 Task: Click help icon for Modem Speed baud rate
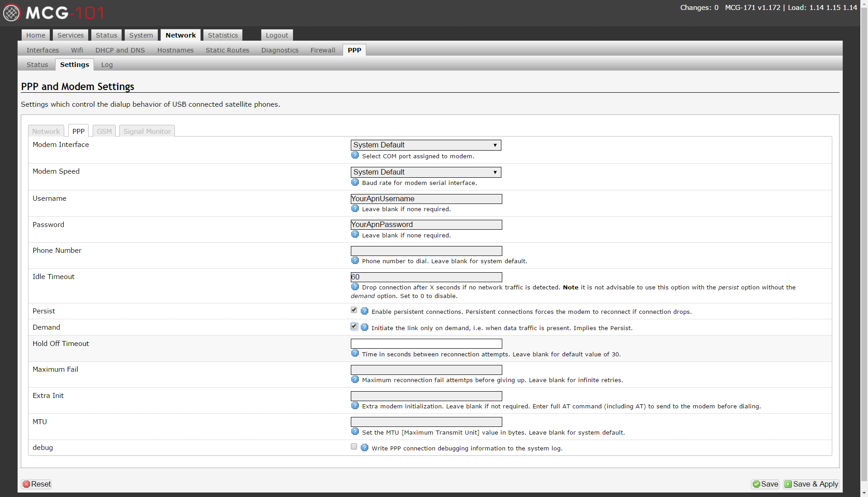355,182
